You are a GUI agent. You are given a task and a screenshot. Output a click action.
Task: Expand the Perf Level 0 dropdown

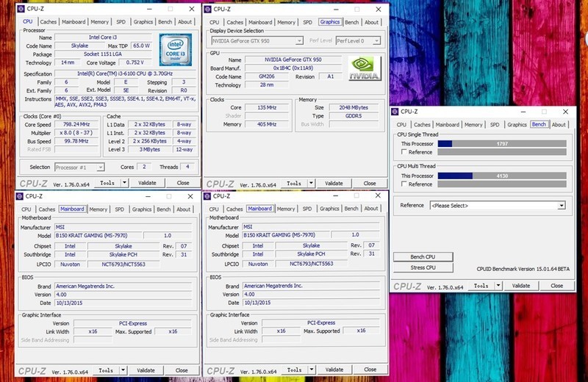pos(359,40)
